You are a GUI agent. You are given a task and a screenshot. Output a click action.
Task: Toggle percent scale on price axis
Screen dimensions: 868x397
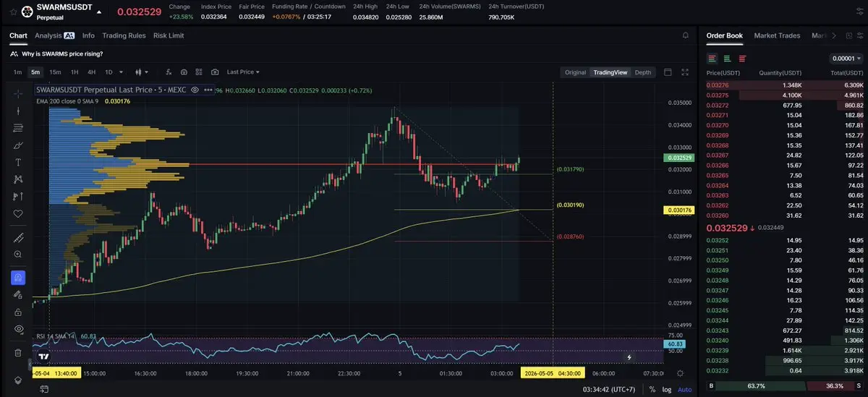coord(652,389)
